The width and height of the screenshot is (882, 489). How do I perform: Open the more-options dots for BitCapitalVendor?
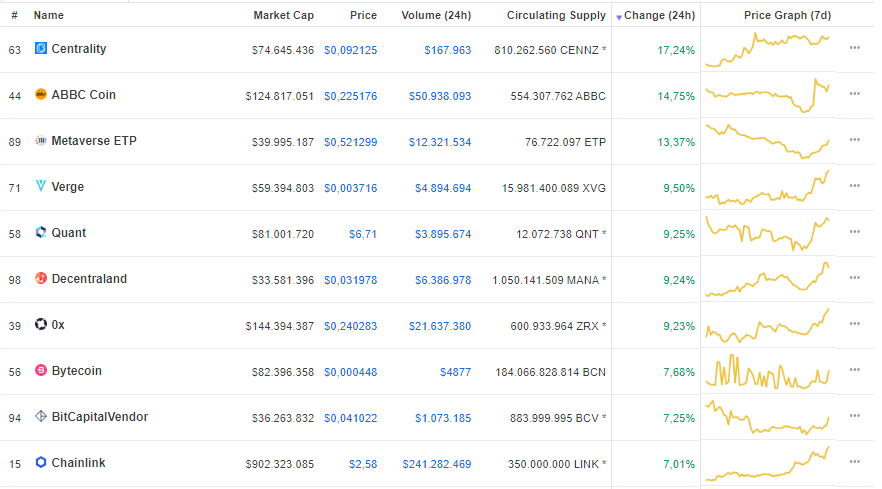coord(854,416)
